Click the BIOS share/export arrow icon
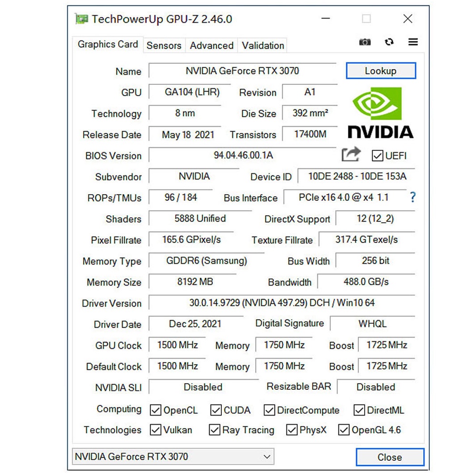 (x=351, y=155)
